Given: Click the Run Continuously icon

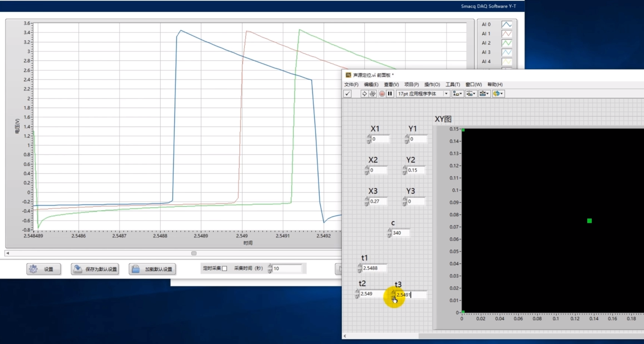Looking at the screenshot, I should tap(373, 94).
